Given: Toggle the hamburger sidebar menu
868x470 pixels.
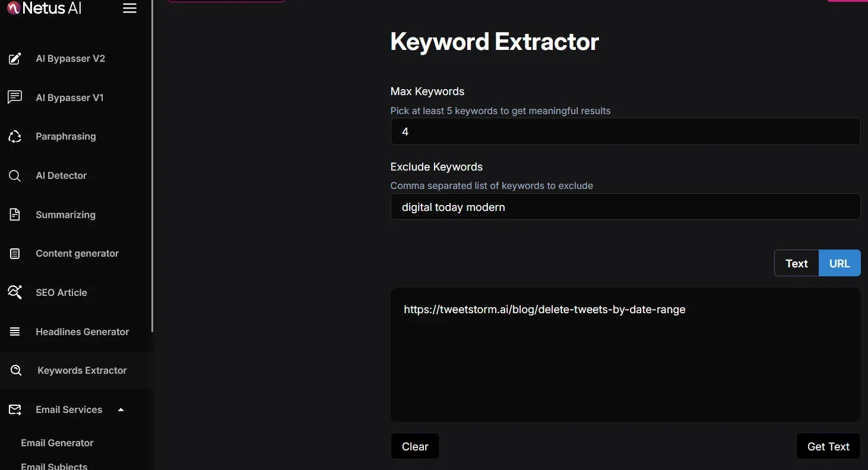Looking at the screenshot, I should [129, 8].
